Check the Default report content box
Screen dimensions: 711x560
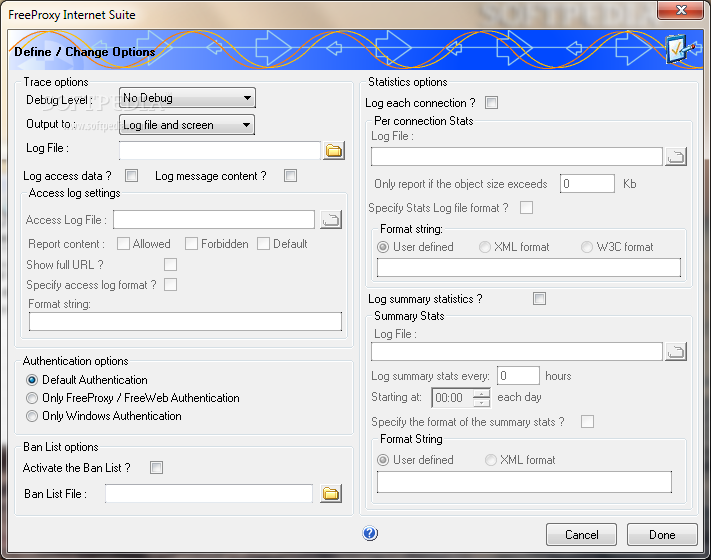263,243
